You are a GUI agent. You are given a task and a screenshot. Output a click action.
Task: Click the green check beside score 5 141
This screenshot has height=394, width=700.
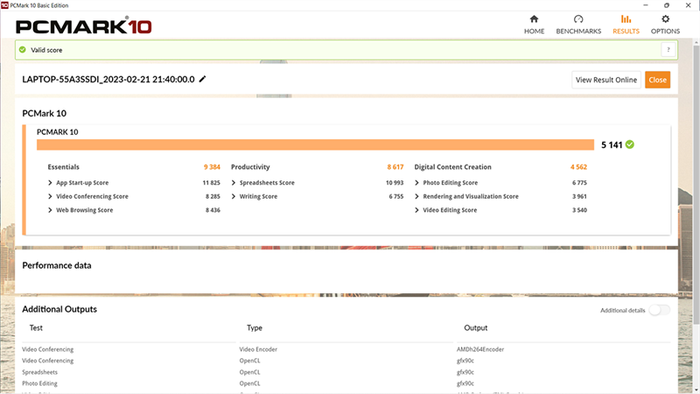629,145
